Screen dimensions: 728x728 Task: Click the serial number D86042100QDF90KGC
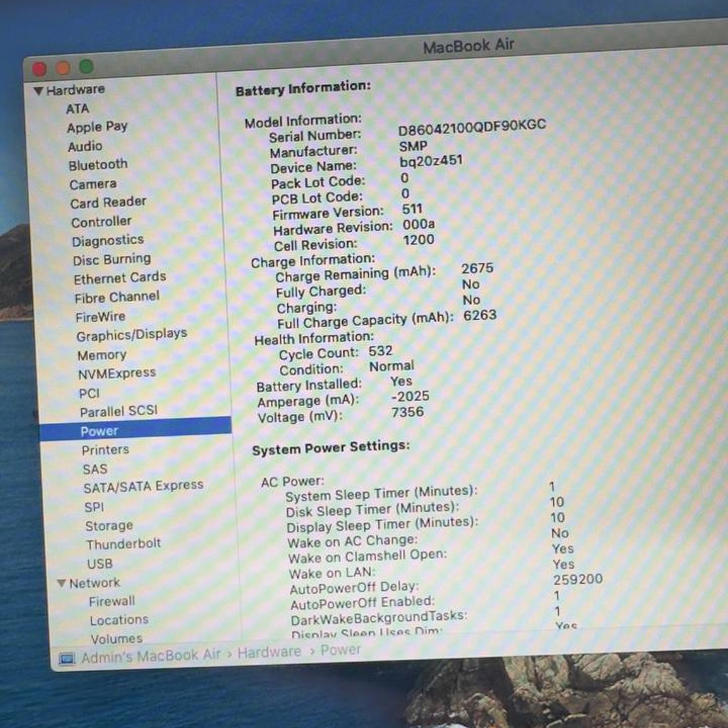coord(472,127)
